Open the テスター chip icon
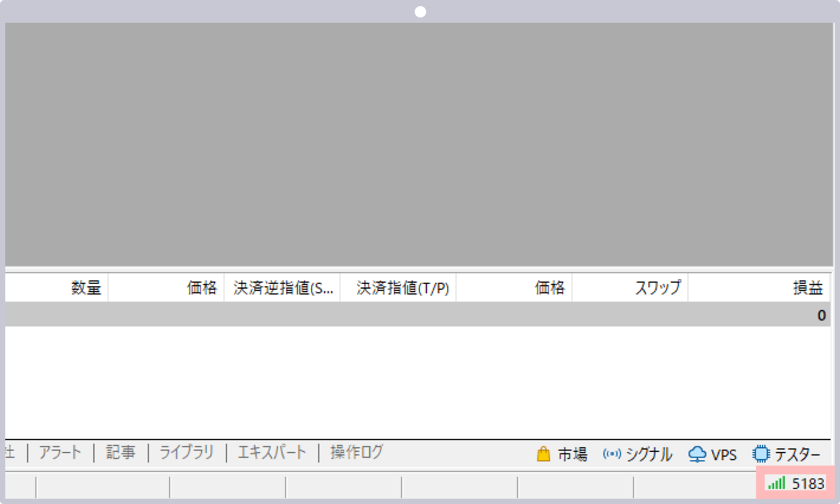Image resolution: width=840 pixels, height=504 pixels. click(761, 454)
